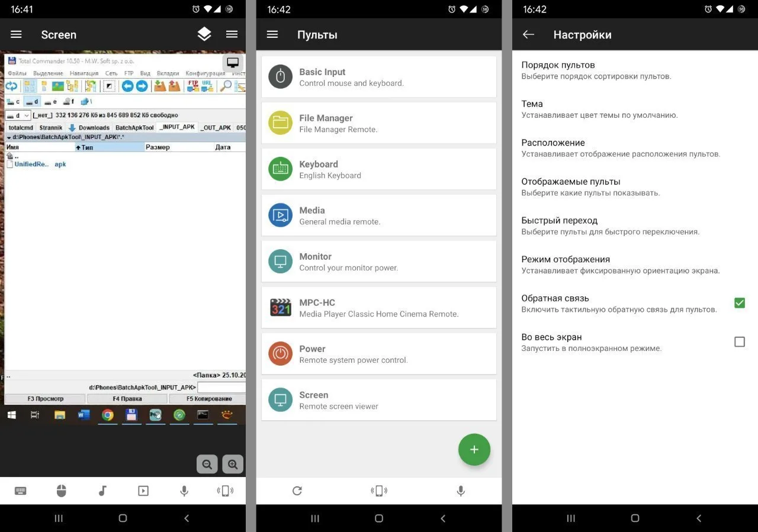Viewport: 758px width, 532px height.
Task: Open the Тема color theme setting
Action: click(x=635, y=109)
